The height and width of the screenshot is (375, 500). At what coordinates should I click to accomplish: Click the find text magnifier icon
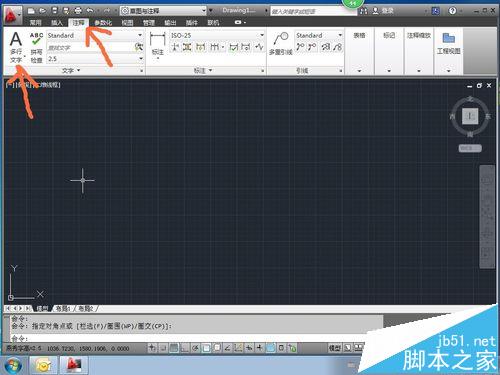coord(139,47)
